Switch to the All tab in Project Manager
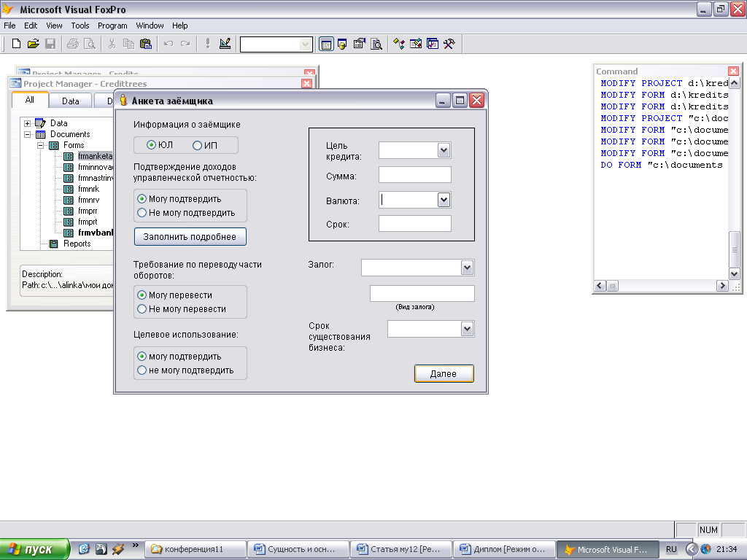This screenshot has height=560, width=747. 29,100
